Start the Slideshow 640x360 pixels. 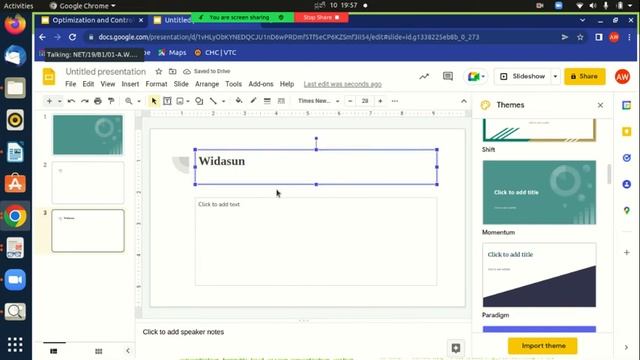coord(522,76)
